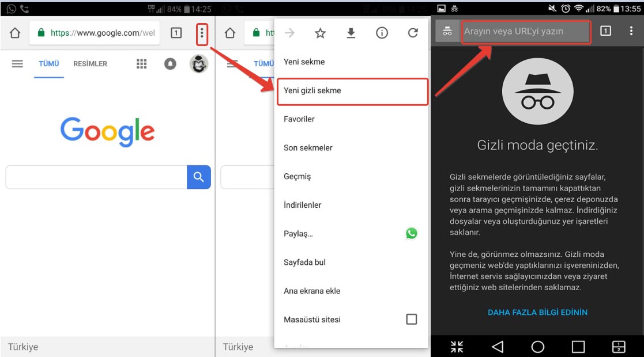The width and height of the screenshot is (644, 357).
Task: Enable the Masaüstü sitesi checkbox
Action: point(411,319)
